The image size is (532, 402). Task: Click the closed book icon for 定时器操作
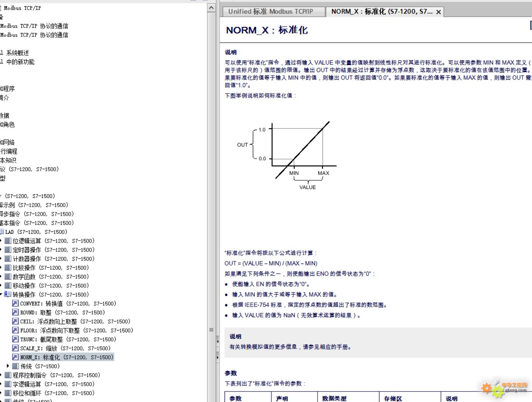click(8, 250)
